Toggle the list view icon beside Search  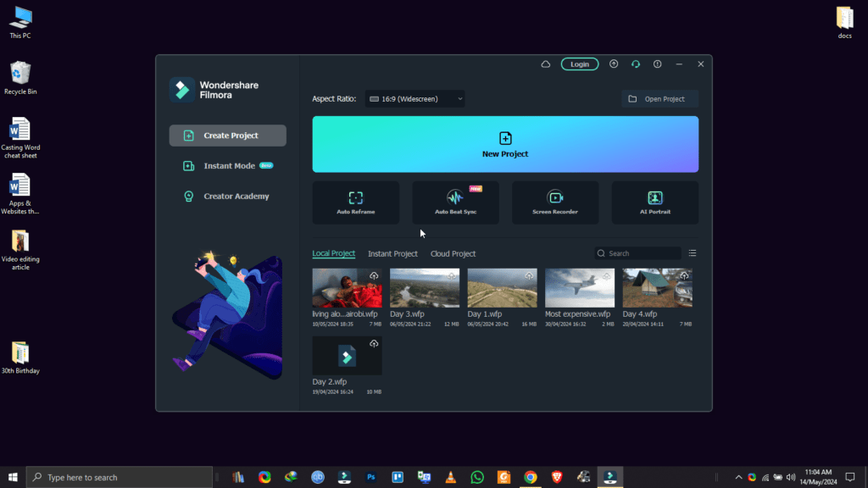click(x=692, y=253)
